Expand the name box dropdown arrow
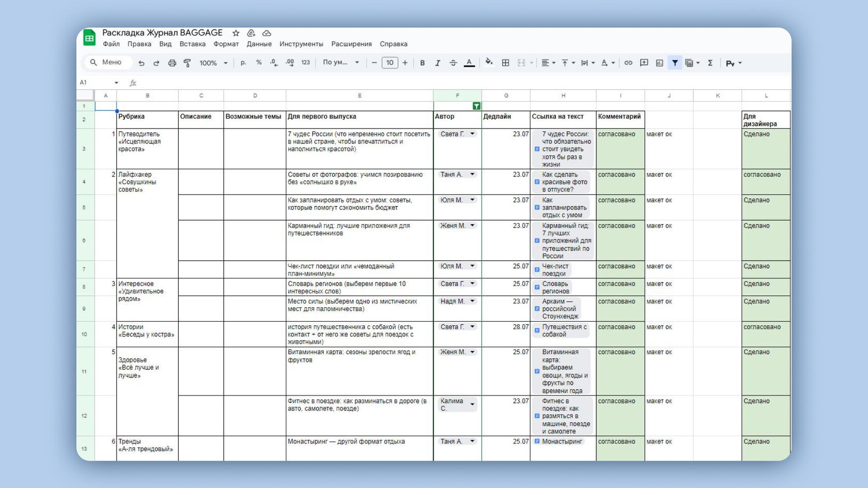The width and height of the screenshot is (868, 488). 116,83
